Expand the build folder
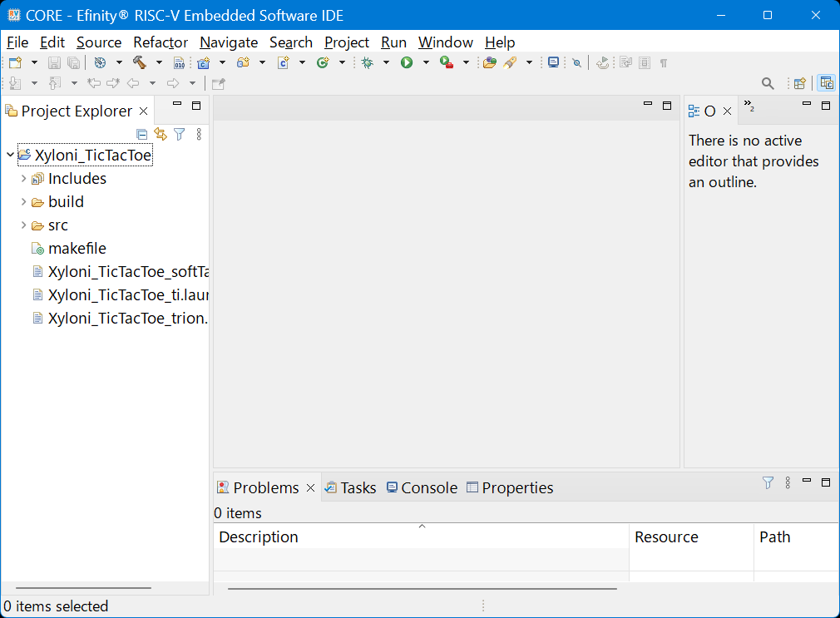The width and height of the screenshot is (840, 618). pos(23,202)
